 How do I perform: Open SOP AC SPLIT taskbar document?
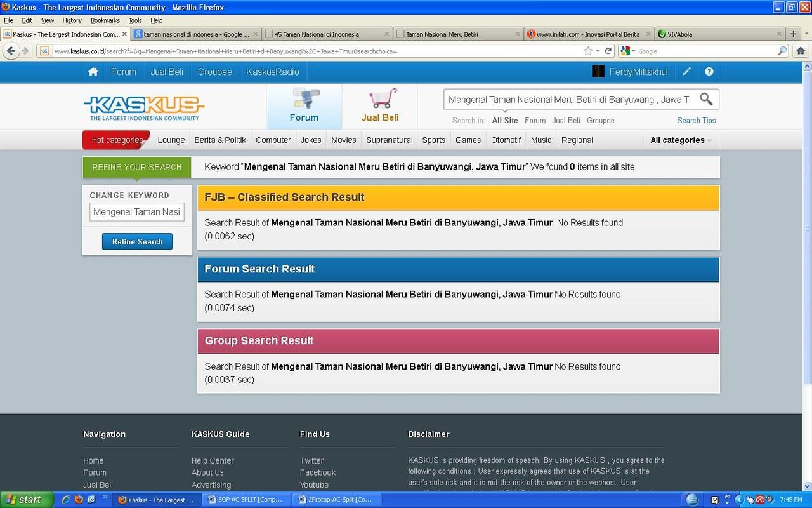pos(247,500)
